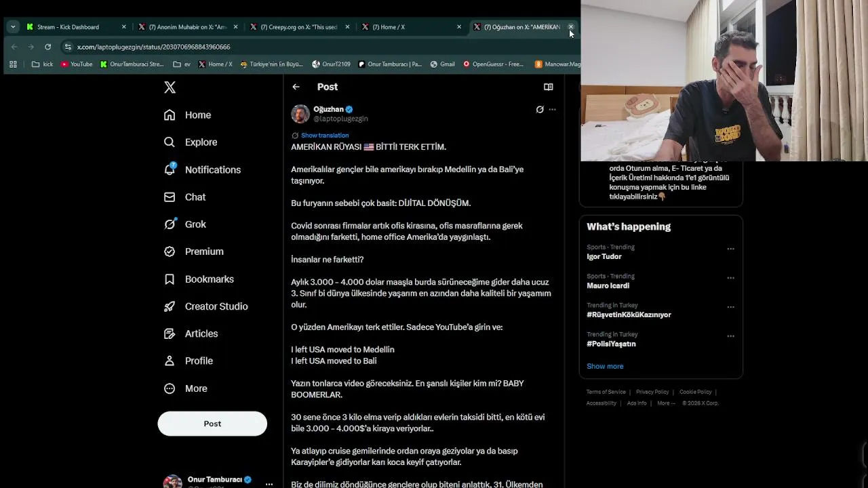This screenshot has height=488, width=868.
Task: Open Ads info footer link
Action: [x=637, y=403]
